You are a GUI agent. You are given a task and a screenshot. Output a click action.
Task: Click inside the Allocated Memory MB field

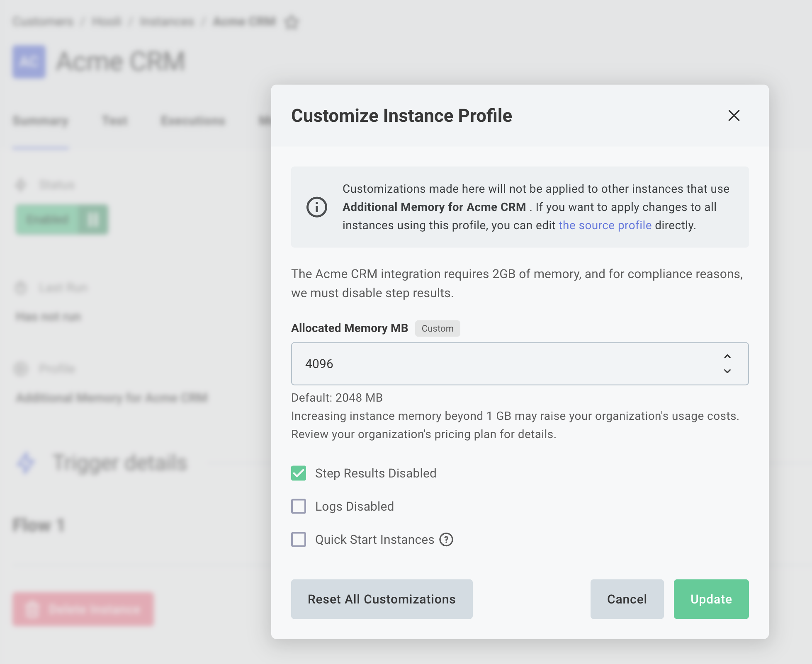[x=456, y=364]
